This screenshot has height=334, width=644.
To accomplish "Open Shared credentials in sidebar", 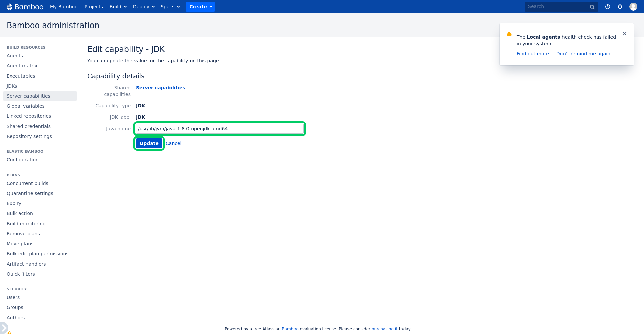I will tap(29, 126).
